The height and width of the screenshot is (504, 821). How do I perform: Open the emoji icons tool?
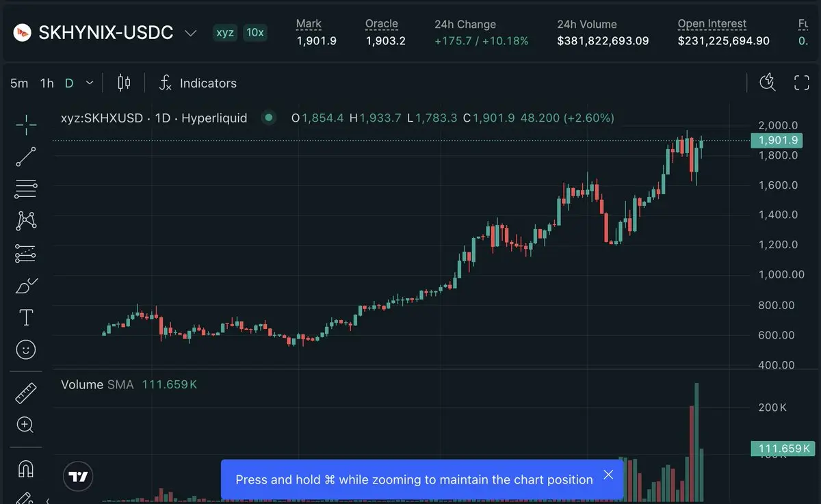[x=26, y=349]
